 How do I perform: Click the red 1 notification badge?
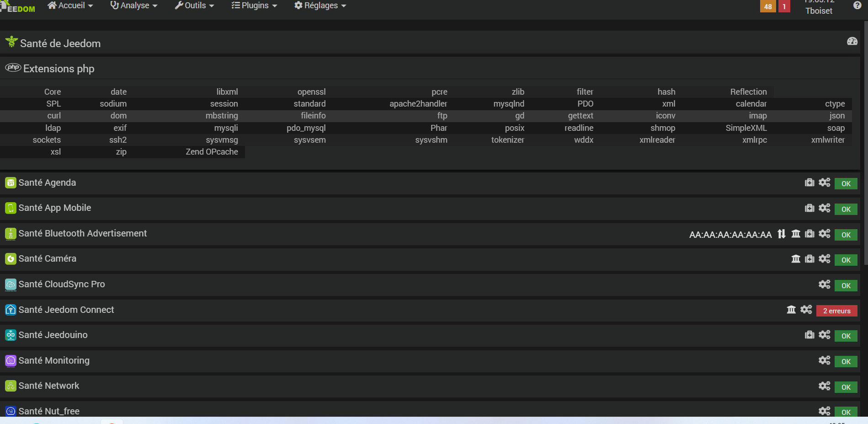tap(784, 6)
